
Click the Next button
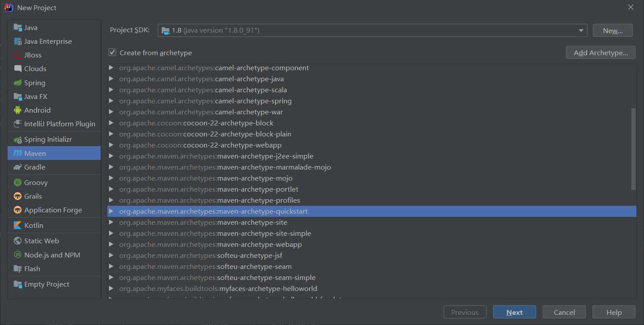click(x=515, y=312)
